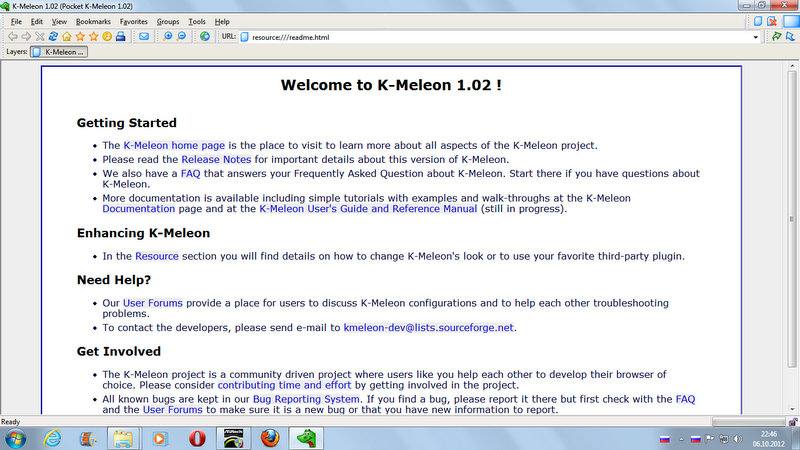The image size is (800, 450).
Task: Open the Groups menu
Action: [x=168, y=22]
